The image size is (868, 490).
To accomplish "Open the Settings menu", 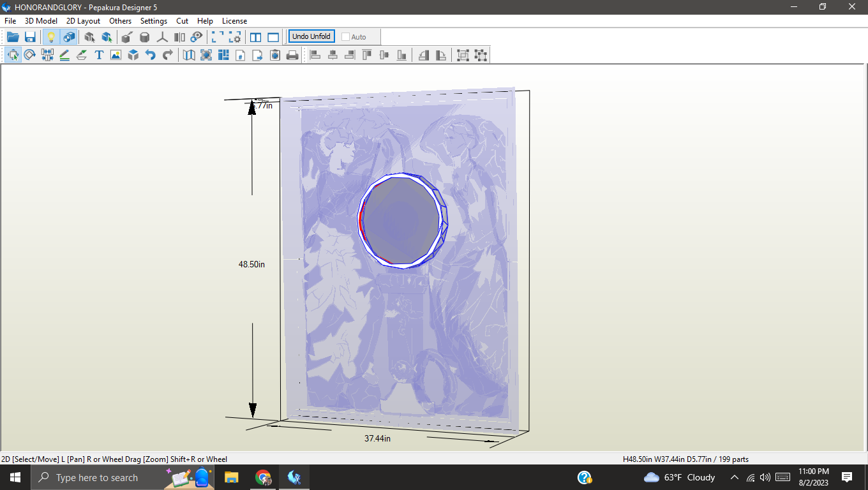I will coord(154,21).
